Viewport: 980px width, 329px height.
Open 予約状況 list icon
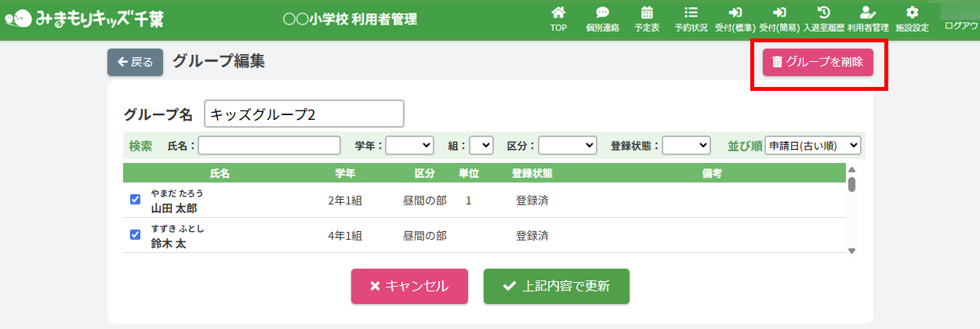coord(691,13)
